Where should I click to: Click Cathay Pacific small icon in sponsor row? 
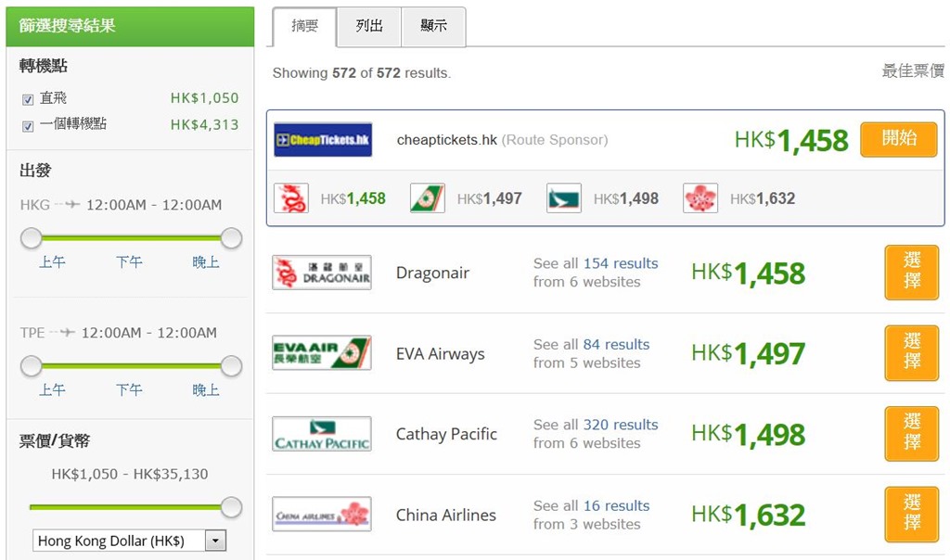[x=563, y=198]
